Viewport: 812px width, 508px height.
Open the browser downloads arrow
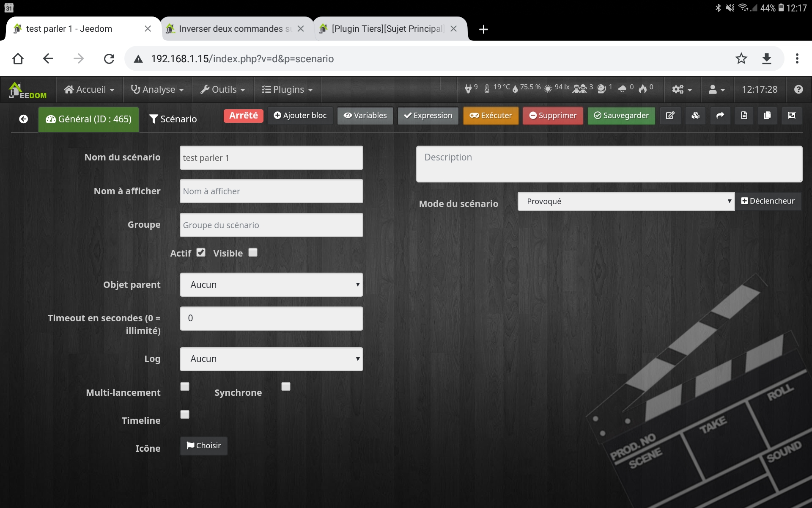coord(767,58)
